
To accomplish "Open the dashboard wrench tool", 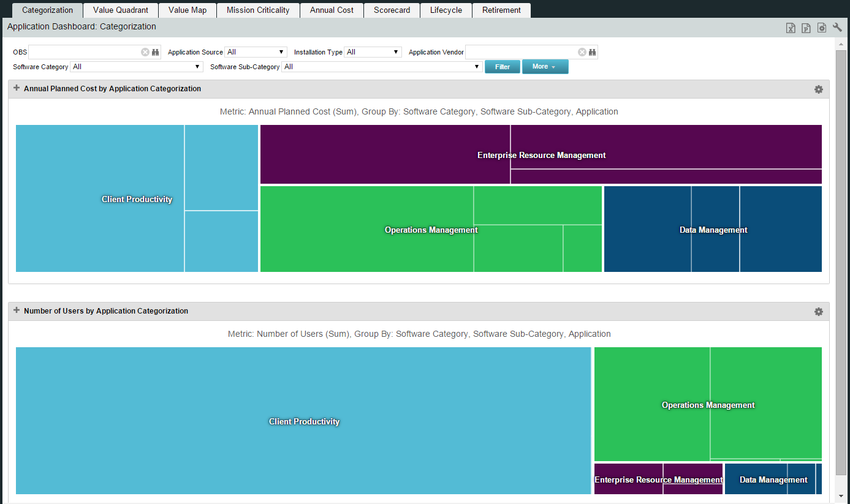I will tap(837, 28).
